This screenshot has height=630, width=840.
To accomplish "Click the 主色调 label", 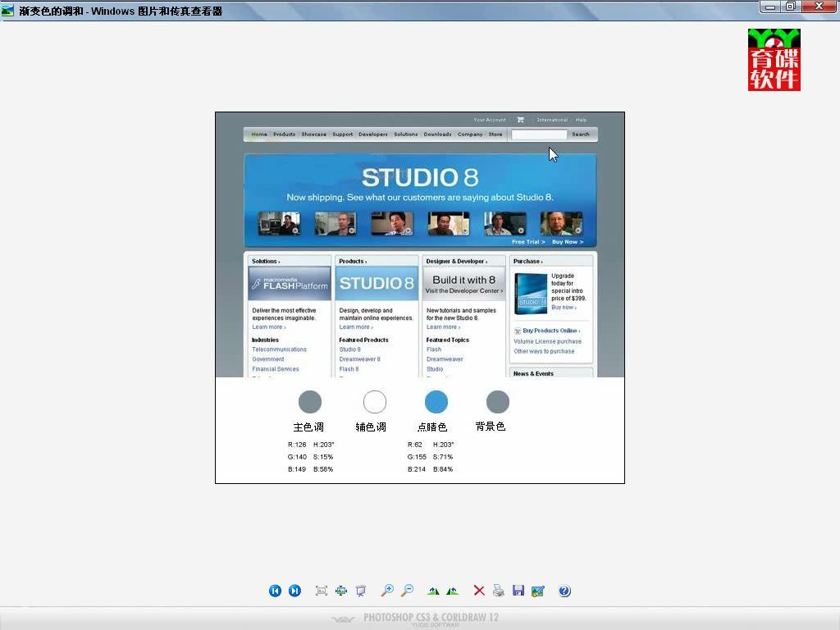I will [308, 427].
